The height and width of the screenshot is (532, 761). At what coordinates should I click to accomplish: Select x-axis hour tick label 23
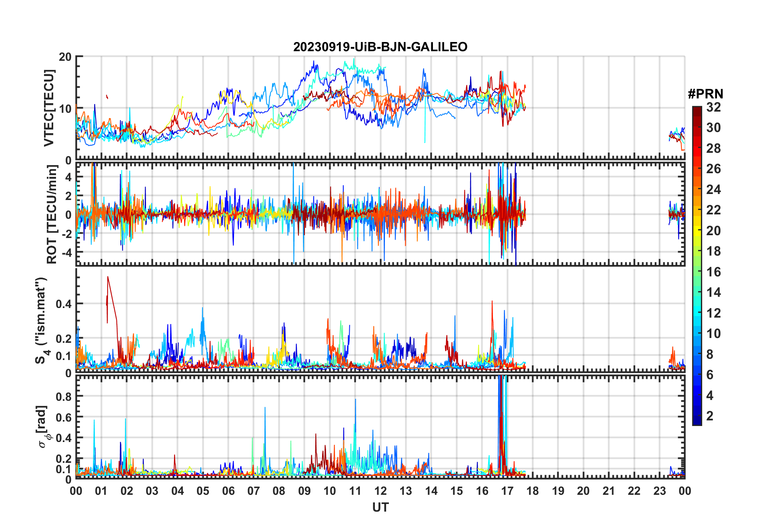tap(659, 491)
